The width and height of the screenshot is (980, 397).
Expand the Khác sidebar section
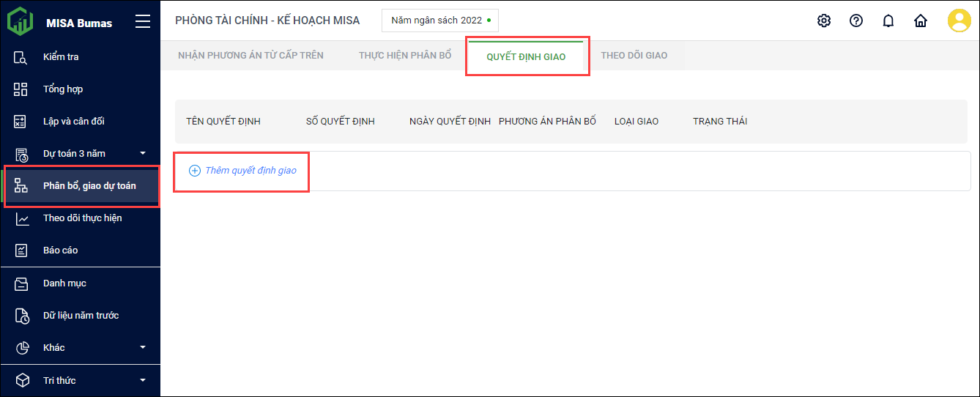coord(143,347)
